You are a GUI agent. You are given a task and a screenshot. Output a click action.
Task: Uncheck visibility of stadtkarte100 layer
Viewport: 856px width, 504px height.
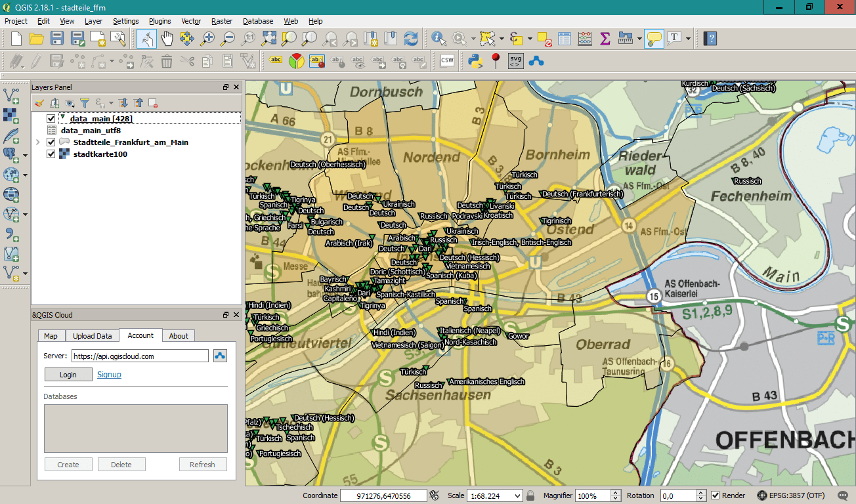(x=51, y=154)
